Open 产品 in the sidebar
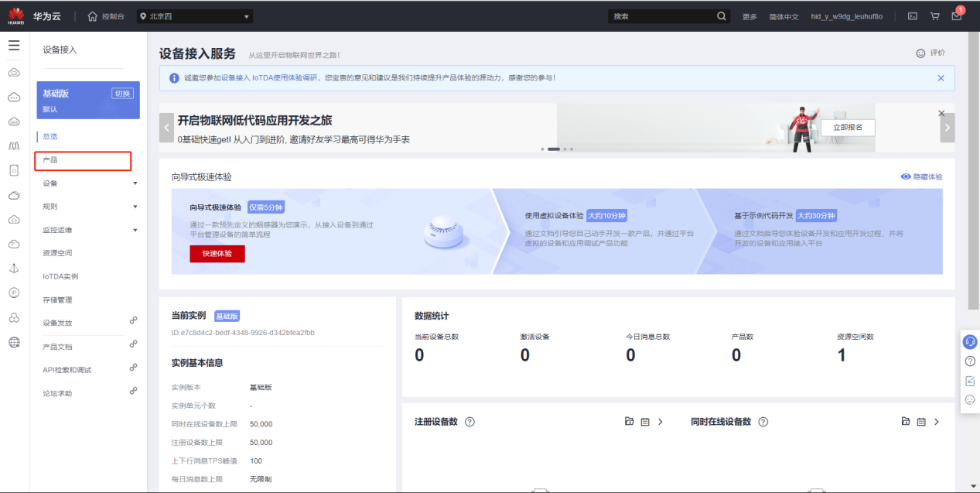980x493 pixels. pos(83,160)
